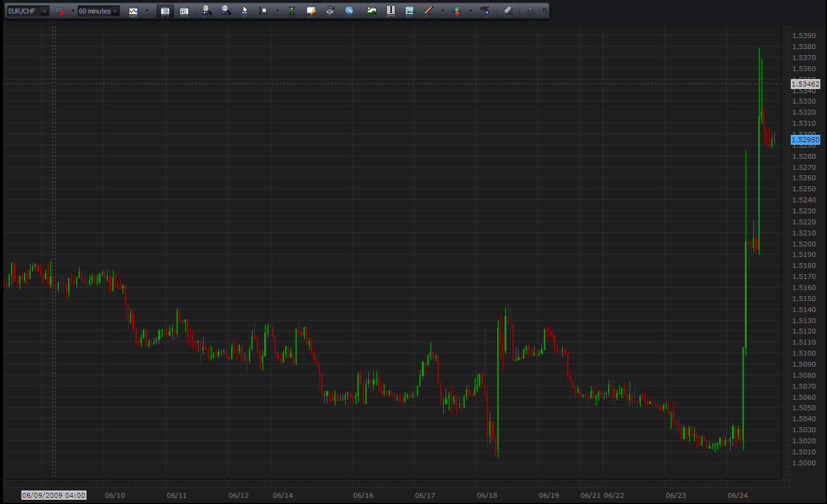Click the 06/18 date axis label
The image size is (827, 504).
[x=486, y=495]
